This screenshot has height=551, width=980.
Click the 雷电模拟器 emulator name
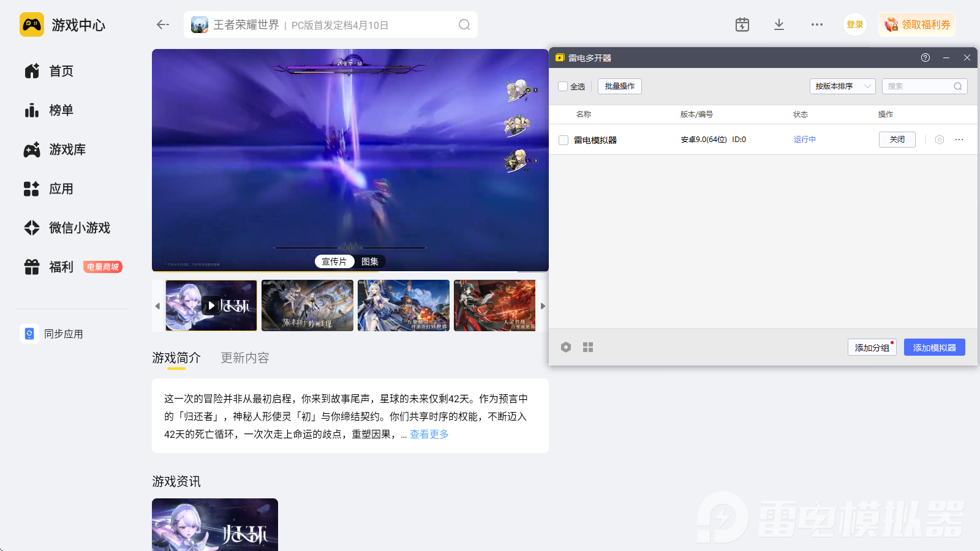point(595,140)
